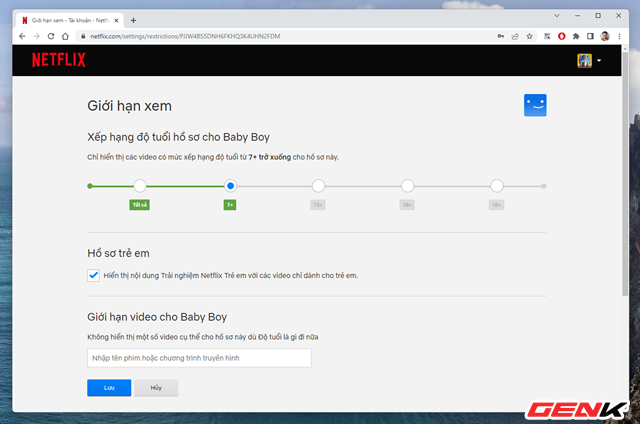Open the red Opera extension icon

tap(562, 36)
